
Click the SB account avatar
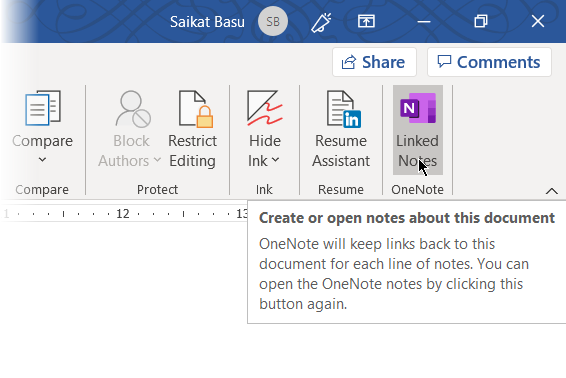tap(273, 22)
